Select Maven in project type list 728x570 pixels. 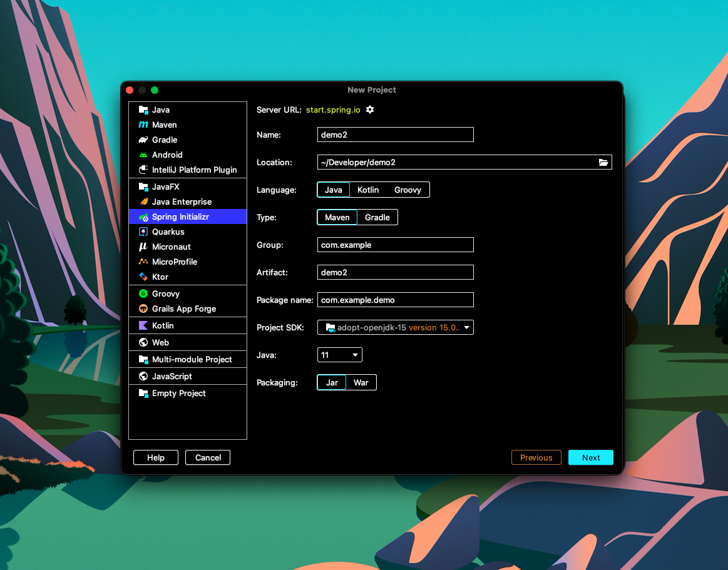(188, 125)
